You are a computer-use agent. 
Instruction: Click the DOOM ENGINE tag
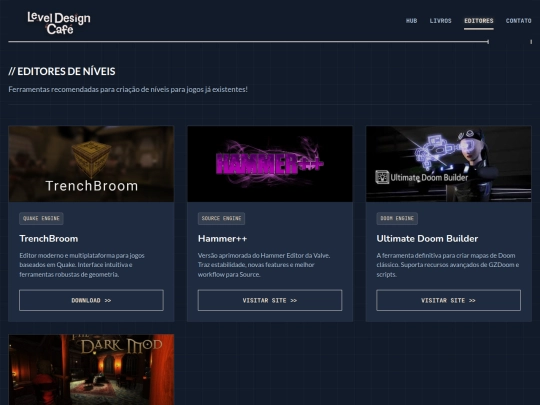pyautogui.click(x=397, y=218)
